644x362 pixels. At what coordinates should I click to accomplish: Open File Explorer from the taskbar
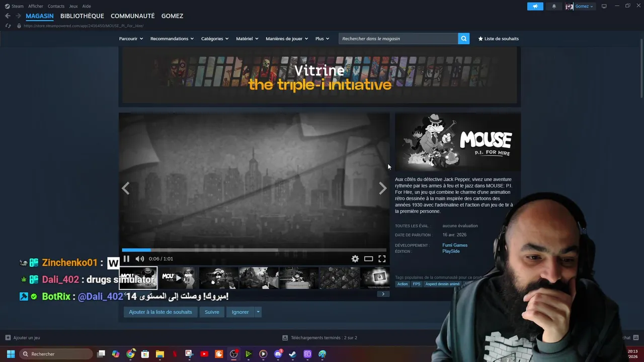click(160, 354)
